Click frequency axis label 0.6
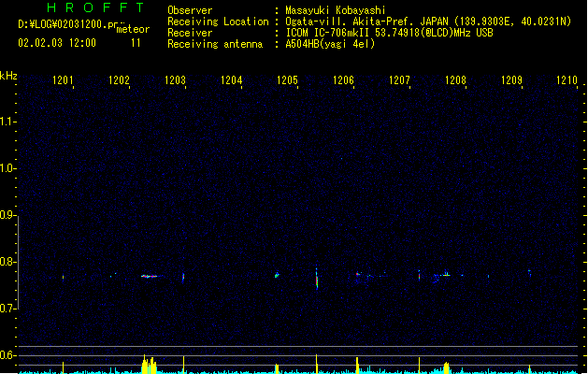This screenshot has width=588, height=374. point(7,355)
